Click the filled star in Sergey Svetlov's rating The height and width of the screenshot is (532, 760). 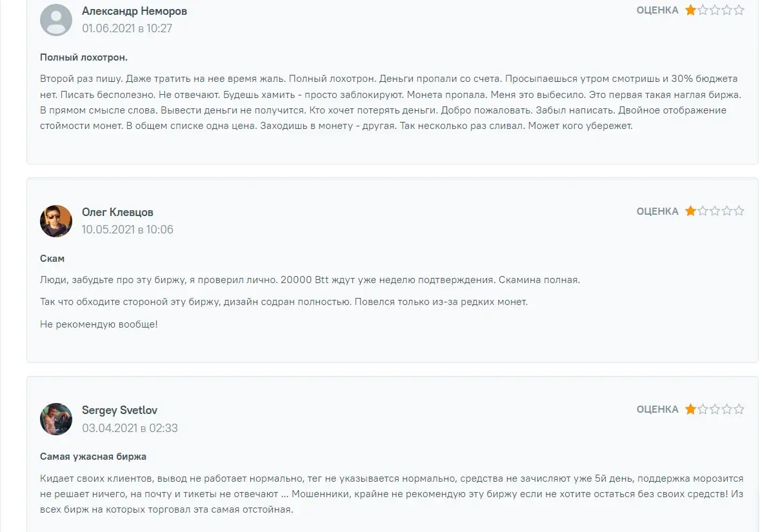[691, 409]
